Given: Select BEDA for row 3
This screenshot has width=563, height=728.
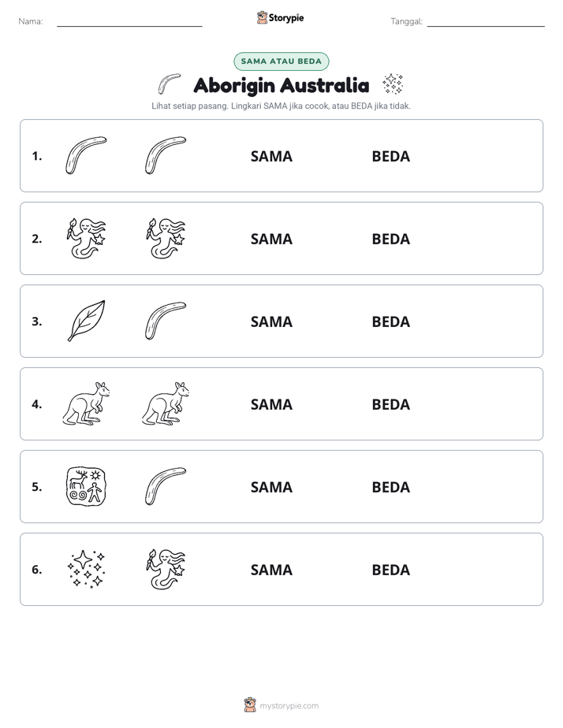Looking at the screenshot, I should tap(391, 321).
